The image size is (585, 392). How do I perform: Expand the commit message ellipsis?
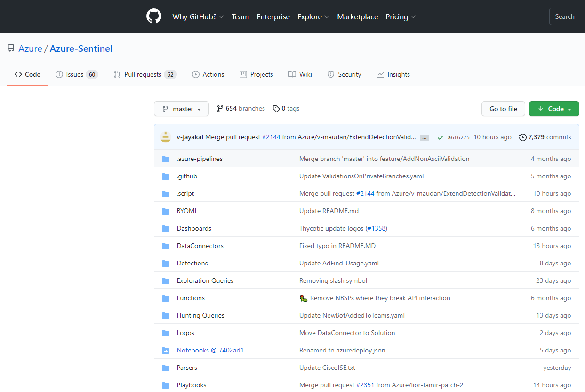425,137
